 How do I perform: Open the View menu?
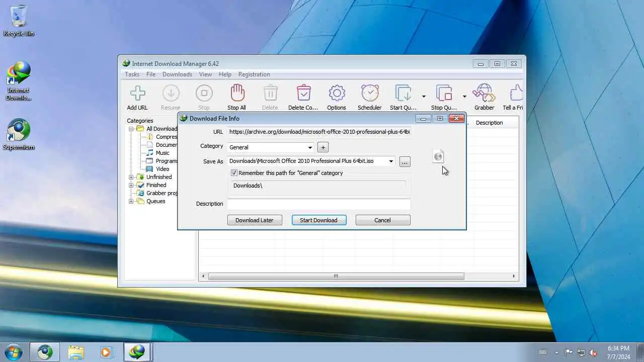click(x=205, y=74)
